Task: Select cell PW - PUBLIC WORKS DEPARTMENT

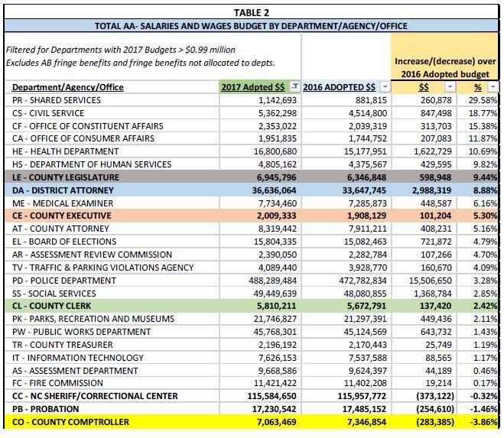Action: 112,332
